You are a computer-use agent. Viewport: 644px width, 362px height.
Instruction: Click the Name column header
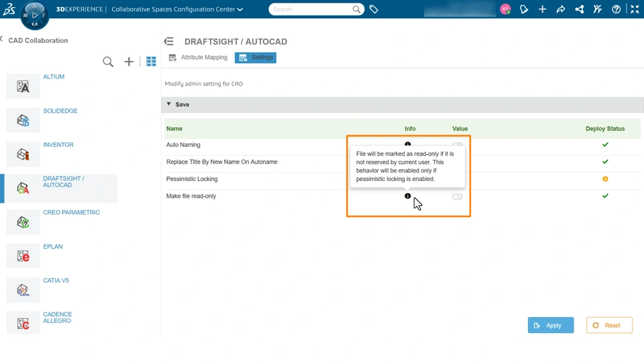click(x=174, y=129)
